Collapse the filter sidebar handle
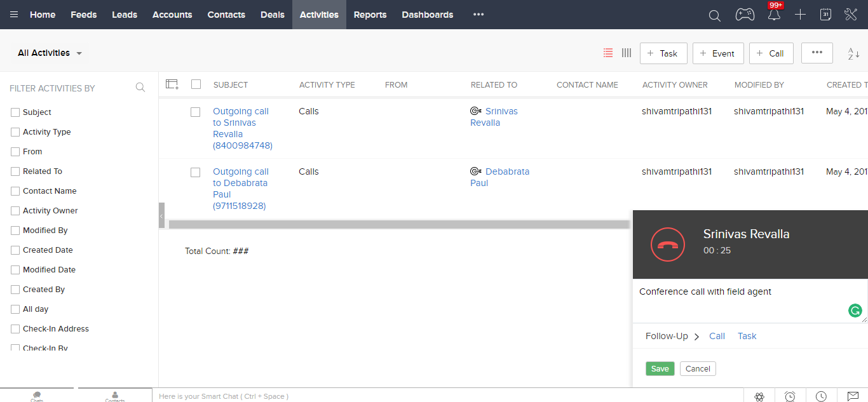This screenshot has width=868, height=402. tap(161, 215)
